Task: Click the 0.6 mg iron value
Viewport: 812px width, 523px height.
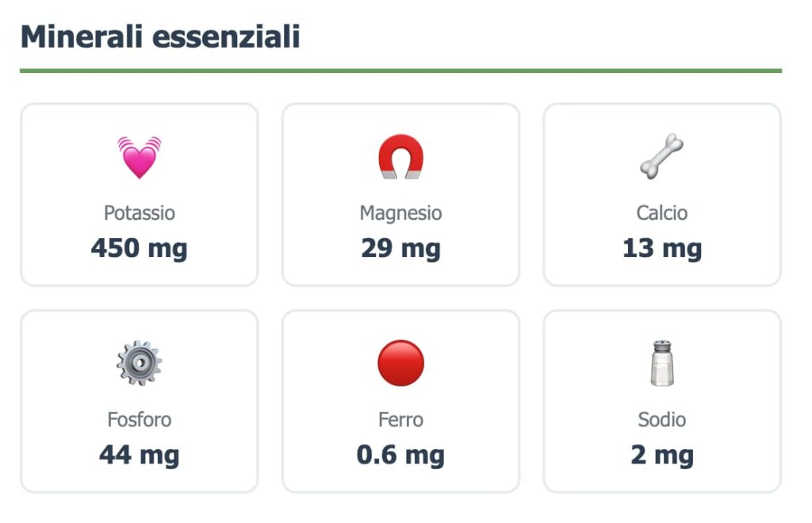Action: coord(400,455)
